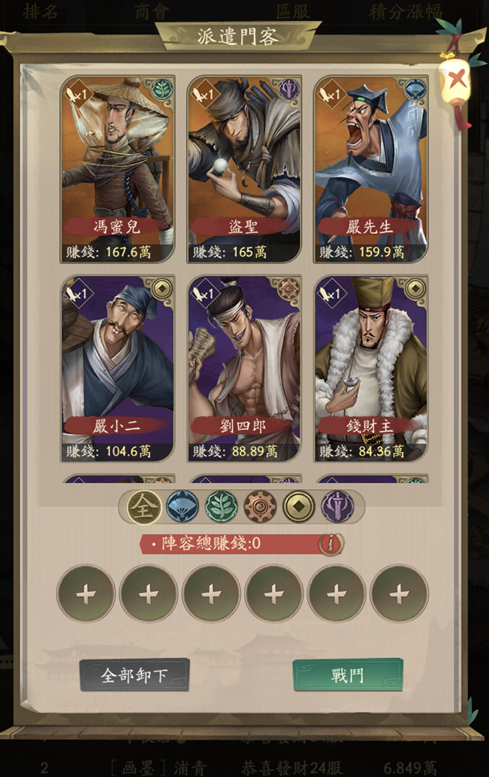
Task: Select the 全 (all) filter icon
Action: pos(144,507)
